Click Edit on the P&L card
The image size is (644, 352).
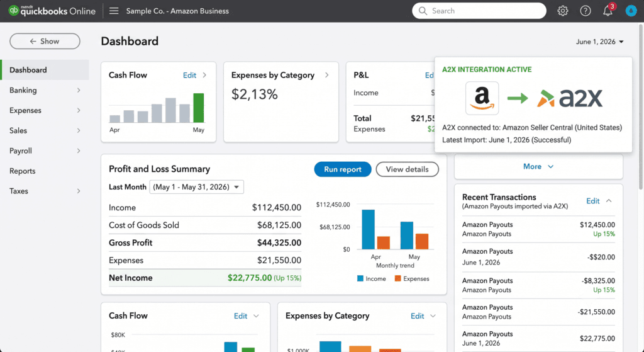[430, 76]
